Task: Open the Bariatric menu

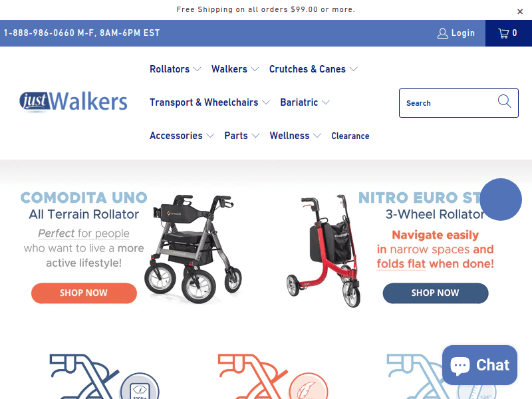Action: click(x=305, y=102)
